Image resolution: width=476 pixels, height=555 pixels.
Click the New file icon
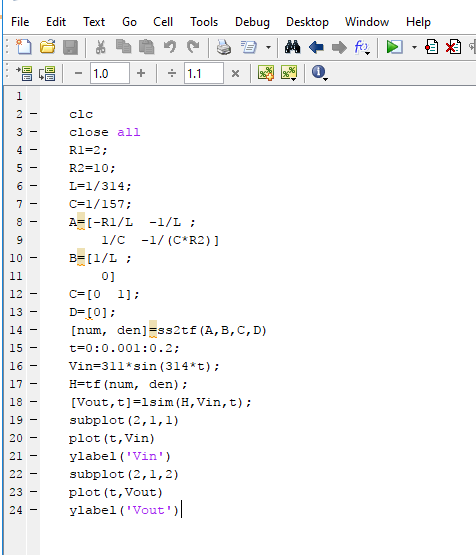(23, 47)
